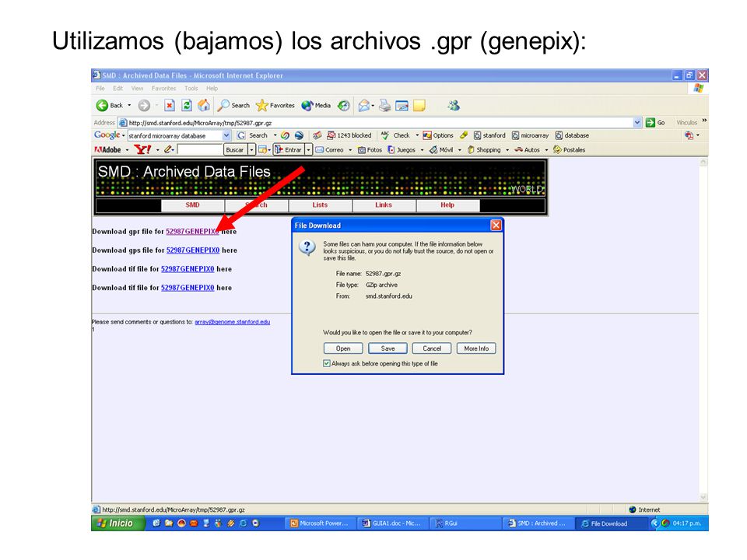
Task: Open the Edit menu
Action: click(x=117, y=89)
